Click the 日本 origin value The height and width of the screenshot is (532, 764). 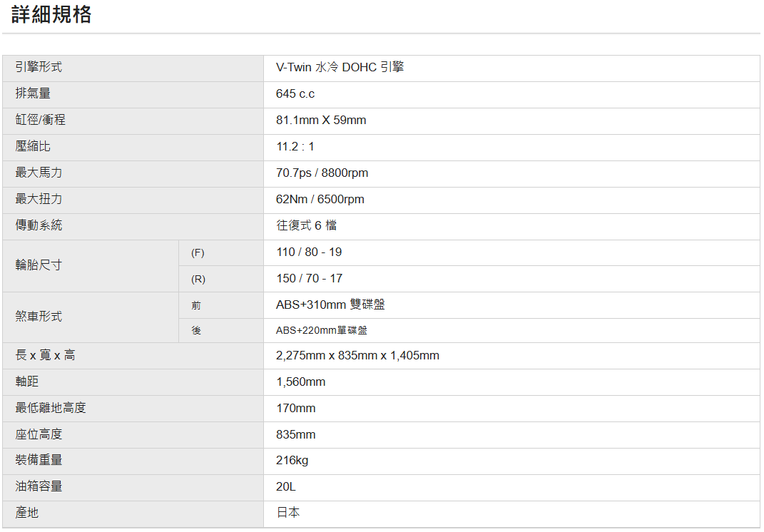coord(288,513)
